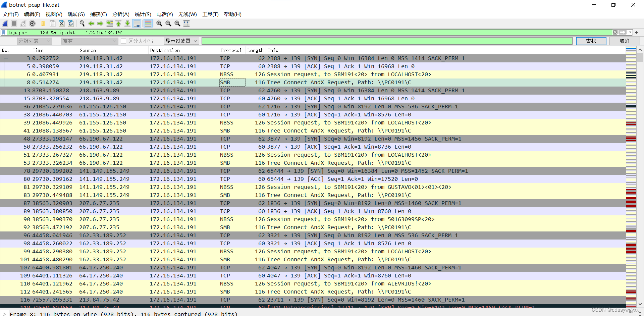The height and width of the screenshot is (316, 644).
Task: Apply the display filter arrow
Action: coord(623,33)
